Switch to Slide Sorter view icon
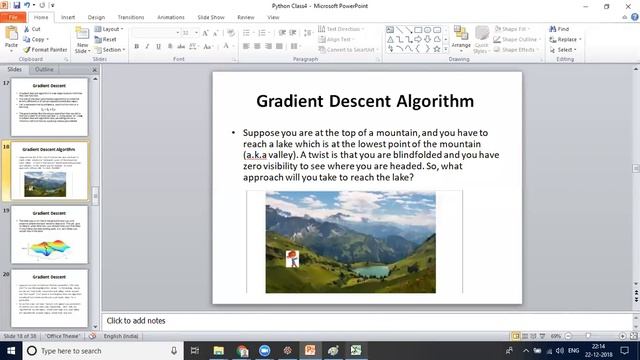This screenshot has width=640, height=360. (x=525, y=336)
